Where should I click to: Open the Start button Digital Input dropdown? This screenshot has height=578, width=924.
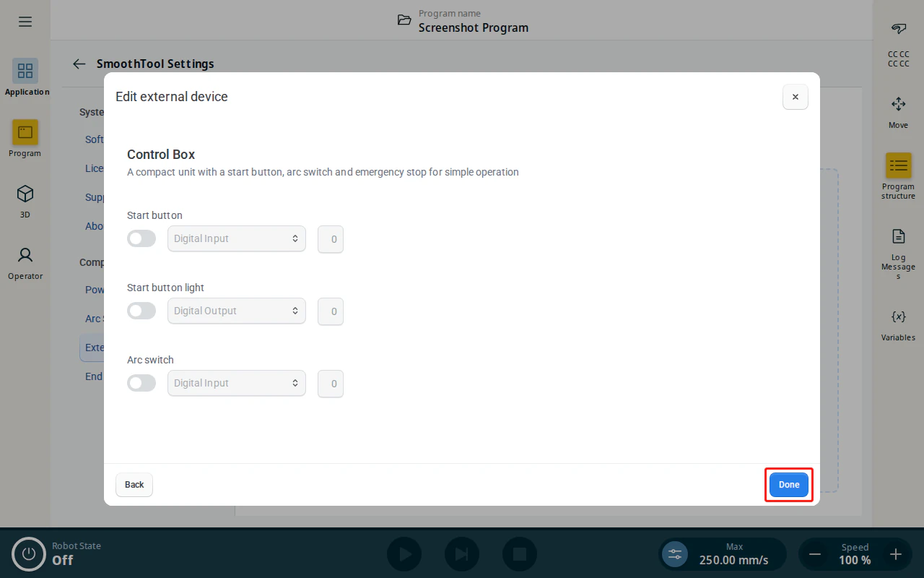click(x=237, y=238)
